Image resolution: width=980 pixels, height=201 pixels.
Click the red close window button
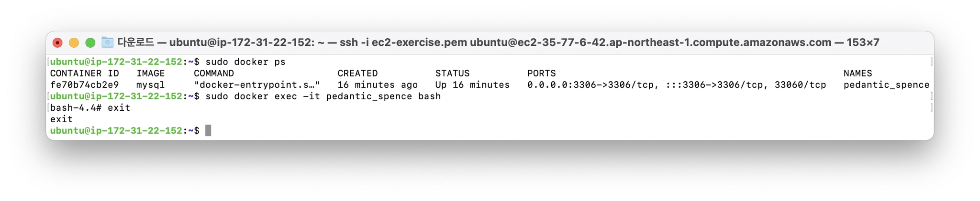tap(57, 42)
